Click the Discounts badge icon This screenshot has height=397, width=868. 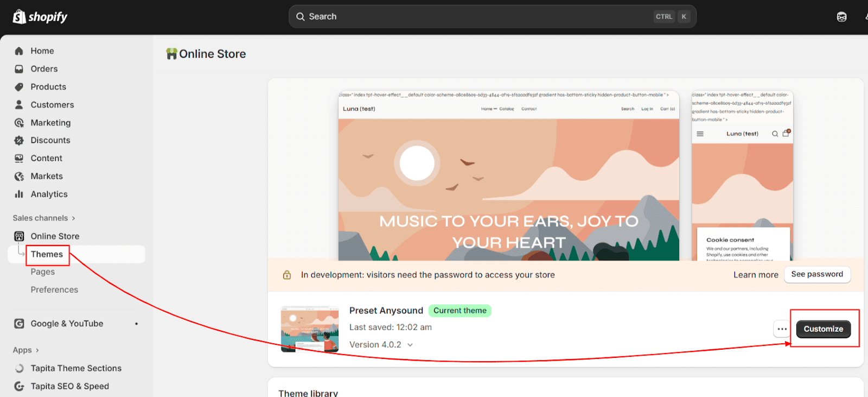pyautogui.click(x=19, y=140)
